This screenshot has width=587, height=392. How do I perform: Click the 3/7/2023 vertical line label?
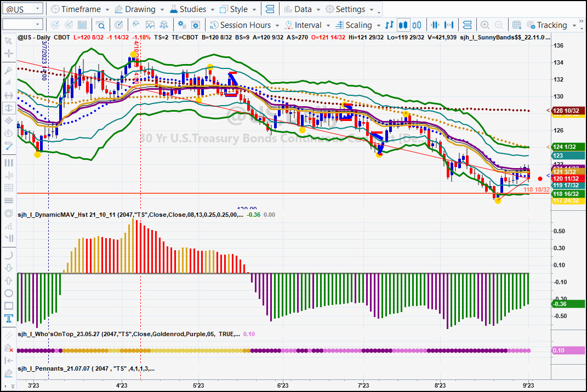point(44,60)
